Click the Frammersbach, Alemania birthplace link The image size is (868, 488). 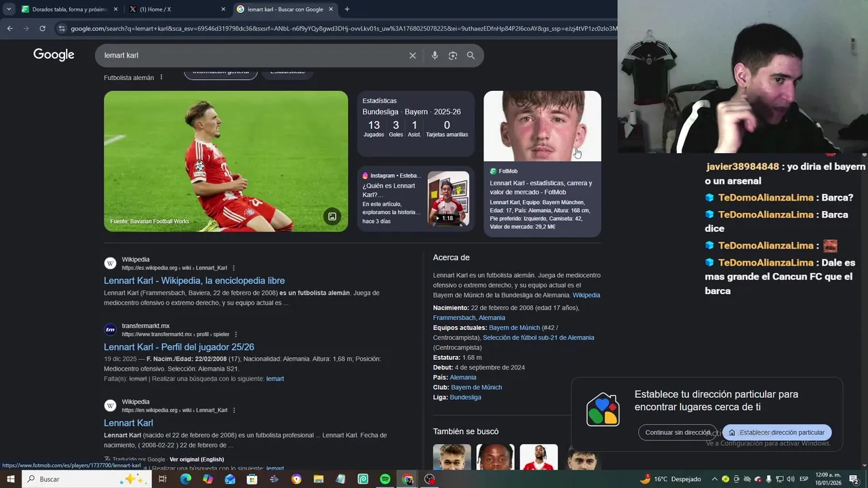pyautogui.click(x=469, y=318)
